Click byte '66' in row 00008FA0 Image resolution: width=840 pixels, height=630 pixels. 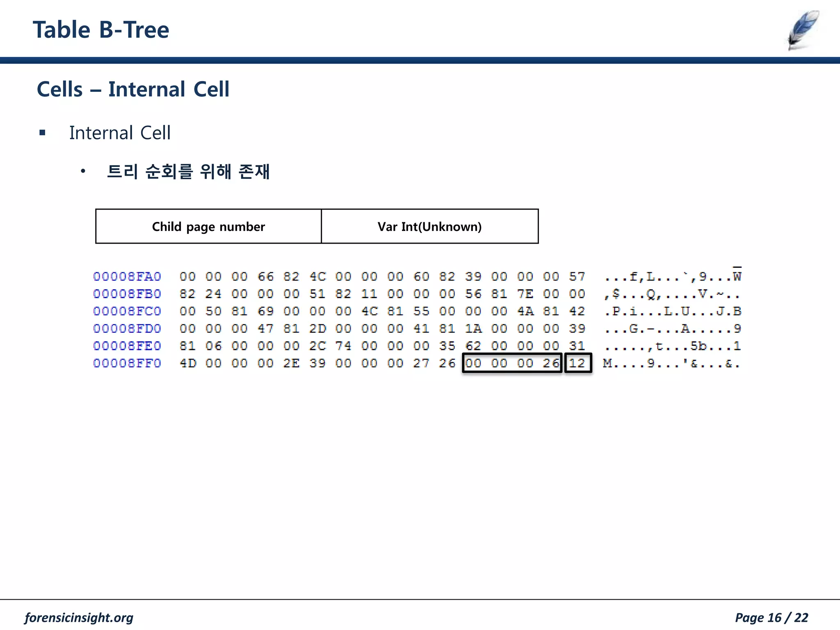265,276
